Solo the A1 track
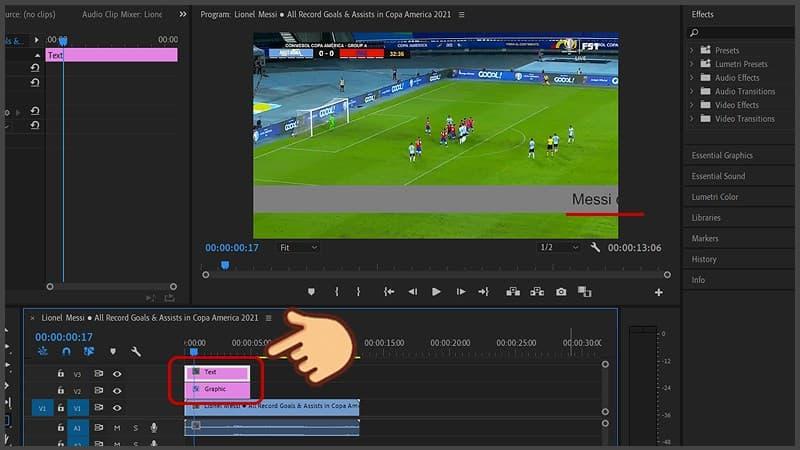This screenshot has width=800, height=450. click(x=135, y=428)
